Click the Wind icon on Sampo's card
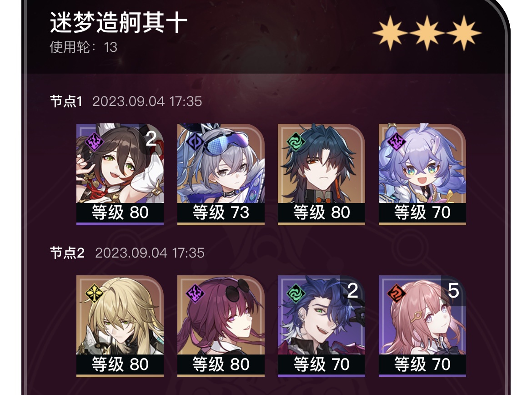This screenshot has width=532, height=395. [x=296, y=293]
